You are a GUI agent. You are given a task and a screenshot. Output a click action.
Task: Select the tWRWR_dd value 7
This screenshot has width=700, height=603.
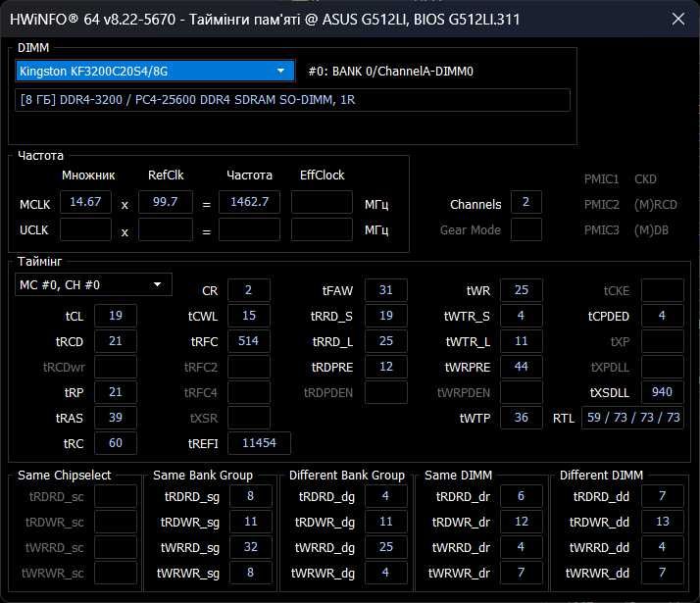663,573
